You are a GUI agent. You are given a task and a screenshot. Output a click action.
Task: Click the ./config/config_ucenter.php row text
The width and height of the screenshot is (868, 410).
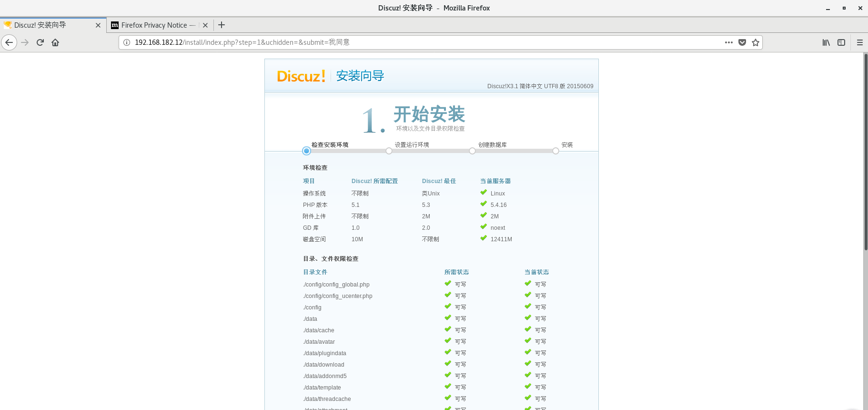tap(338, 296)
